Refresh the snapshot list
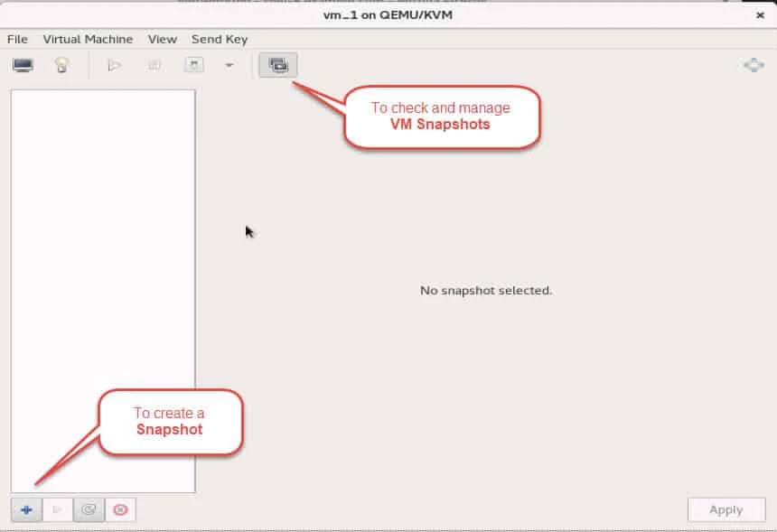The width and height of the screenshot is (777, 532). tap(89, 509)
